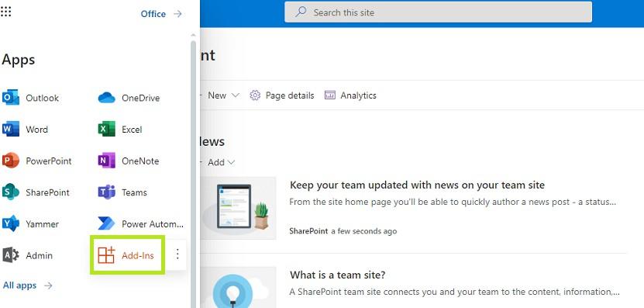Open the Admin app icon

click(x=11, y=255)
